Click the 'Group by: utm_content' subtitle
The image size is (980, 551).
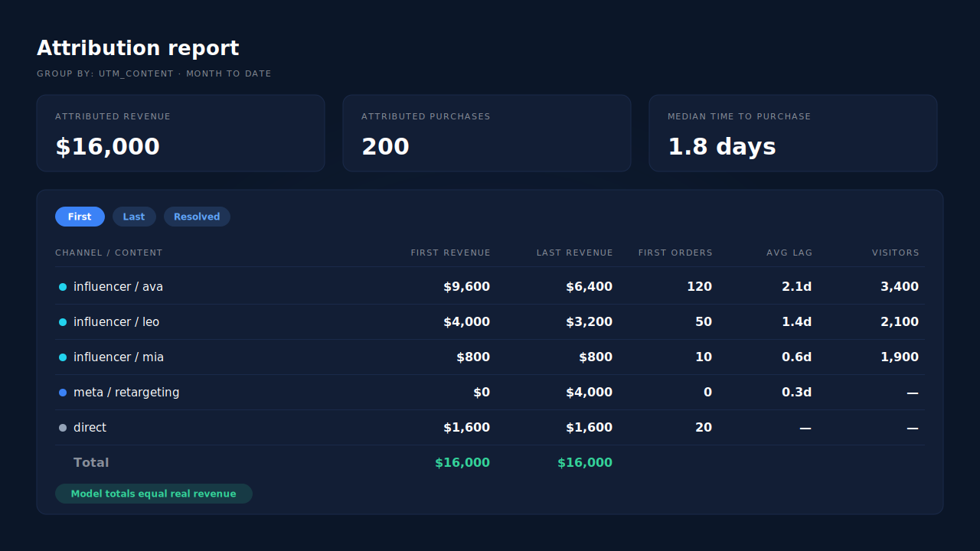point(154,73)
